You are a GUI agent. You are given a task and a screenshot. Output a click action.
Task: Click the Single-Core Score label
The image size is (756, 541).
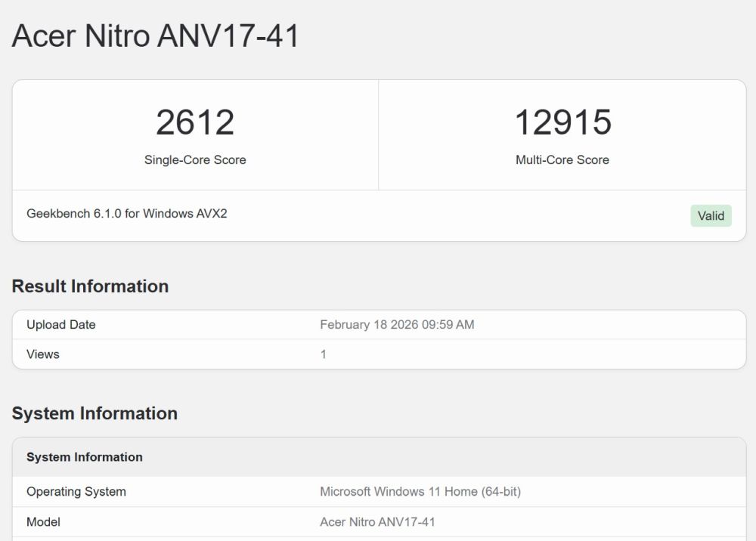[x=195, y=160]
